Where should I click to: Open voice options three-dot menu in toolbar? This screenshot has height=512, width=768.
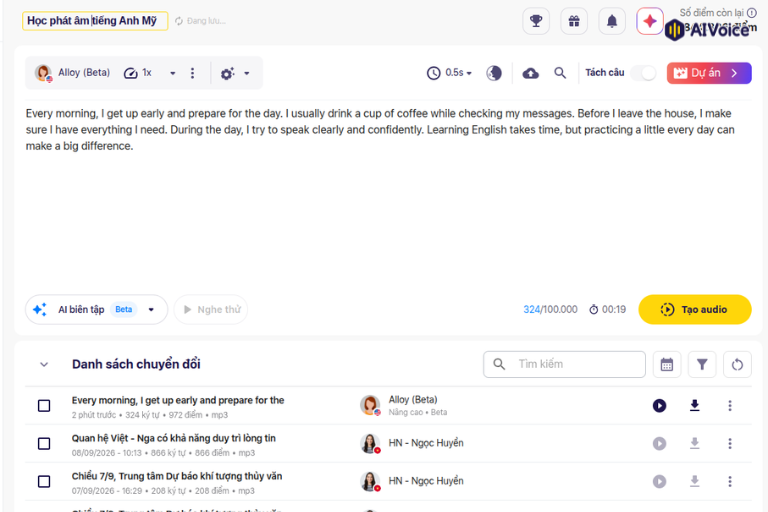point(192,73)
